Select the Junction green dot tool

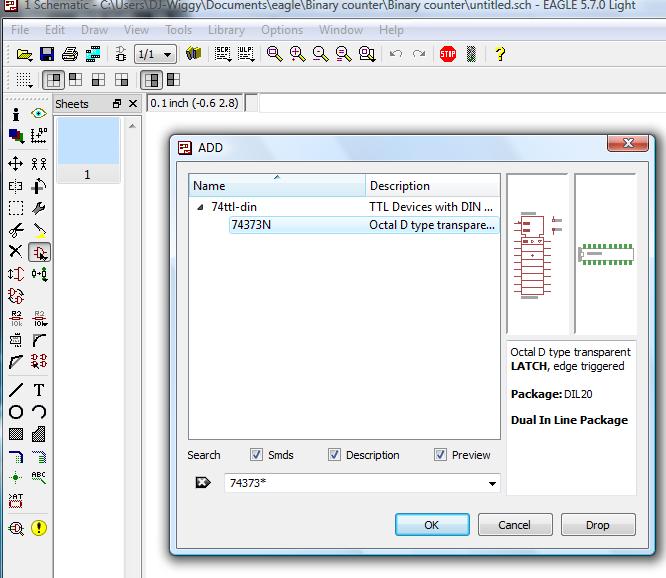16,477
